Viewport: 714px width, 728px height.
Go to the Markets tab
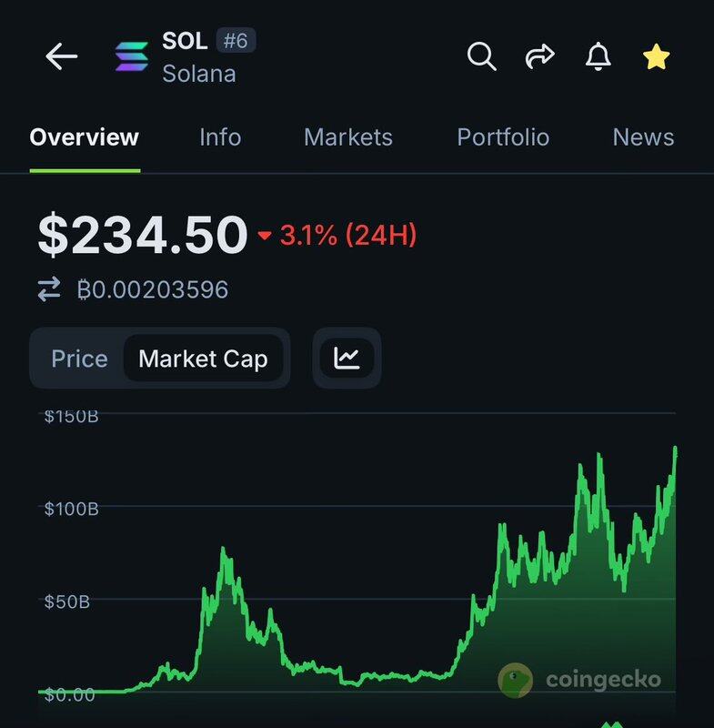click(348, 137)
